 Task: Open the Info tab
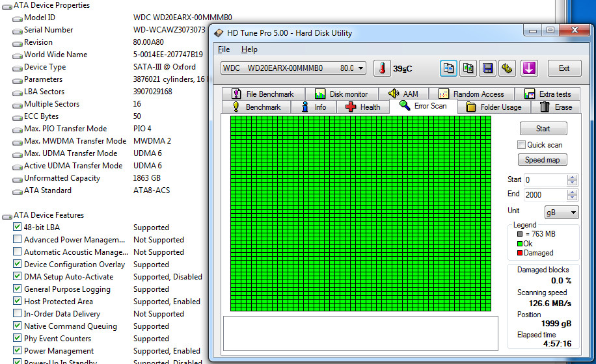314,107
